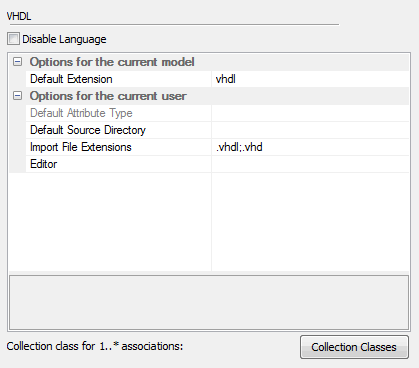Click the Disable Language label text
This screenshot has height=368, width=419.
(x=64, y=39)
